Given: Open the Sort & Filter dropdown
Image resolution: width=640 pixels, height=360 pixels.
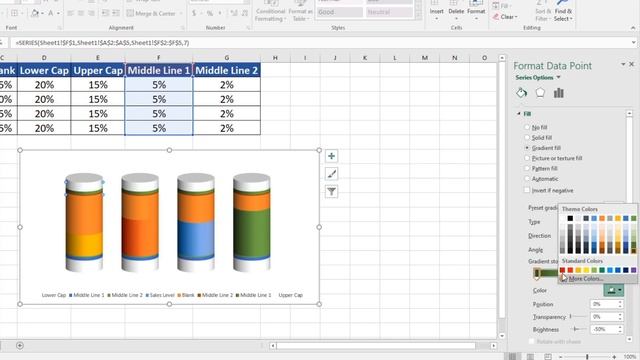Looking at the screenshot, I should (x=543, y=11).
